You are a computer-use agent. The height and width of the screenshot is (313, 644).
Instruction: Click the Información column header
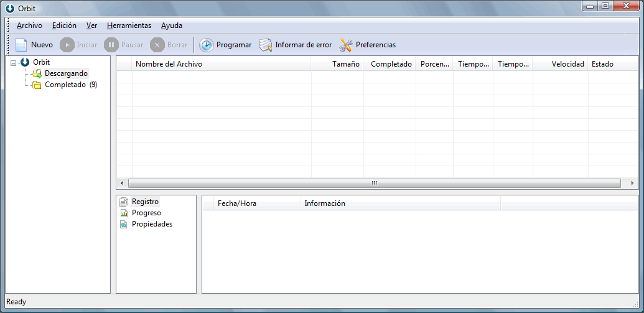pos(401,203)
